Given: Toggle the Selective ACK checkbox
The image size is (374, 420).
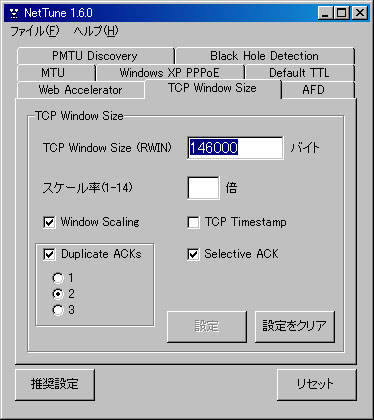Looking at the screenshot, I should [x=193, y=255].
